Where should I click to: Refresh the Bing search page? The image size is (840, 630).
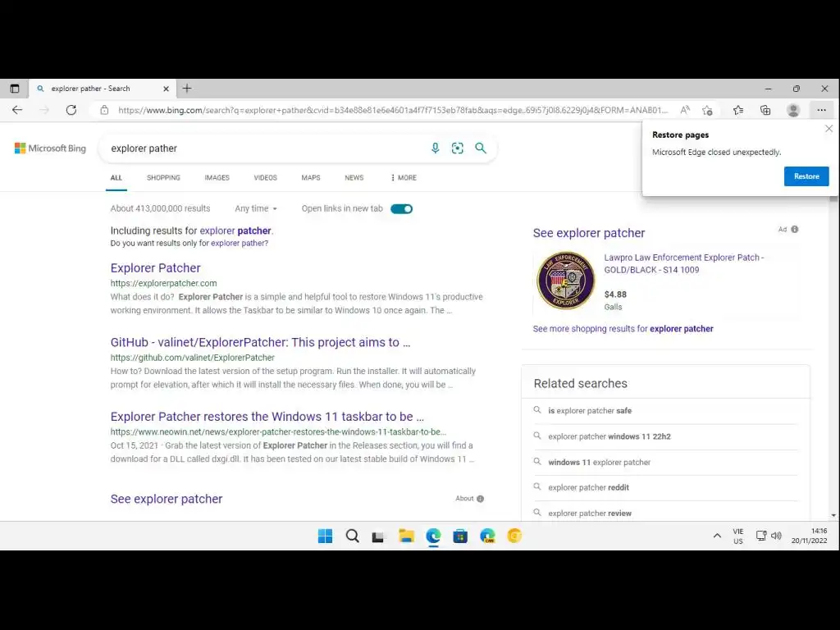click(71, 110)
